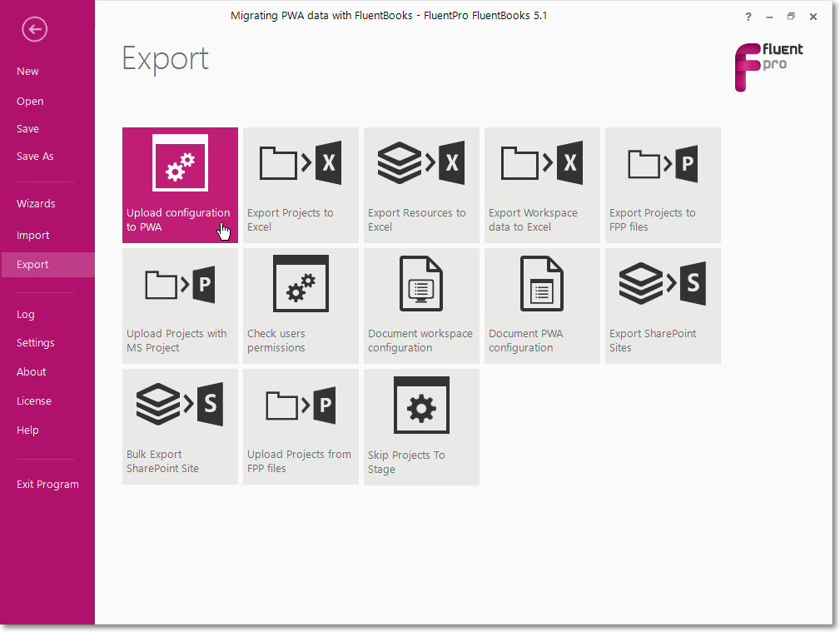Restore down the FluentBooks window
The height and width of the screenshot is (632, 840).
(x=791, y=17)
